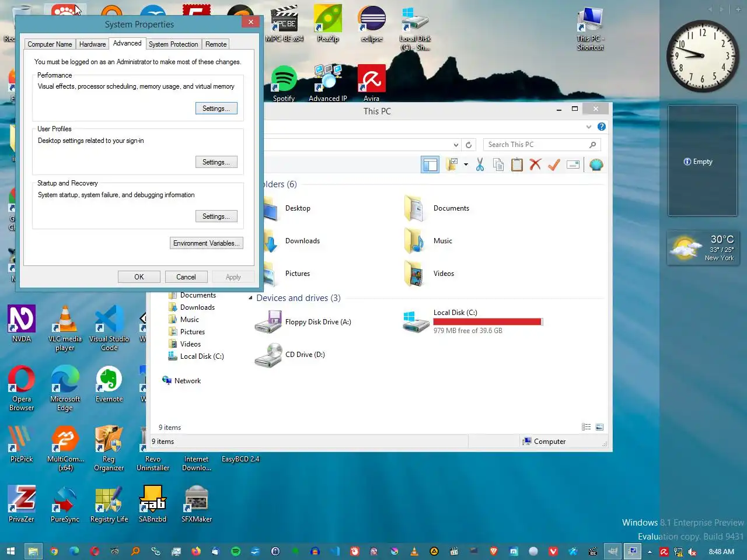Select the VLC media player desktop icon
Screen dimensions: 747x560
(x=65, y=328)
